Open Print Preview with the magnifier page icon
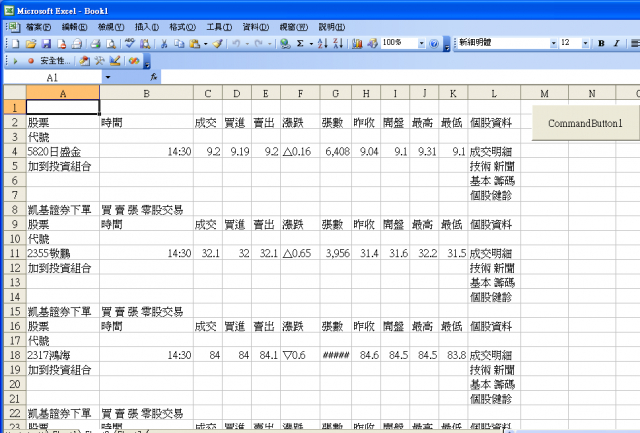Viewport: 640px width, 433px height. [x=111, y=43]
